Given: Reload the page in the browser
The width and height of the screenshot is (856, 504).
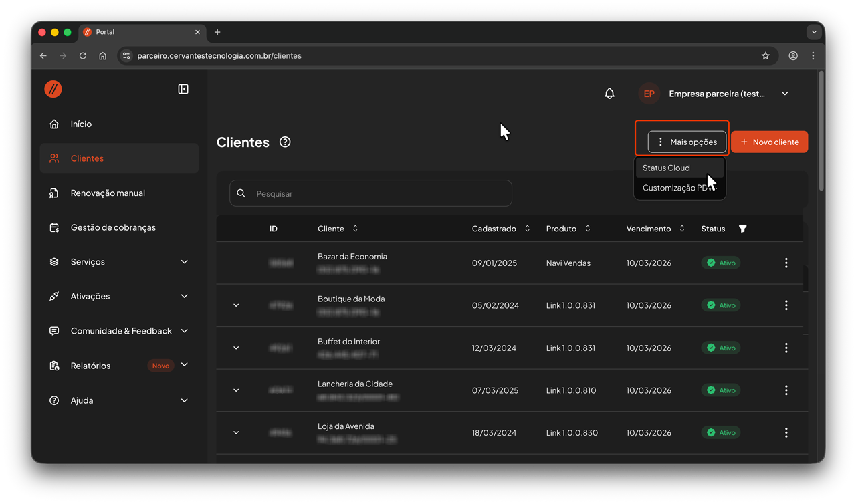Looking at the screenshot, I should tap(83, 56).
